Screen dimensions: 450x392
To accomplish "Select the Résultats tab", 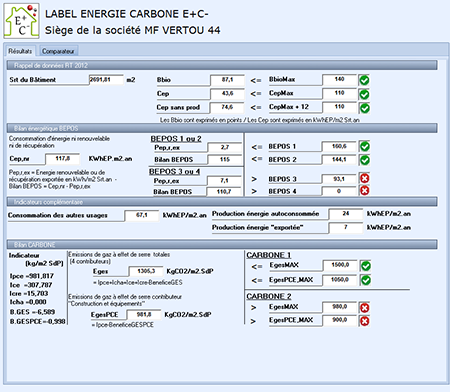I will [x=20, y=51].
